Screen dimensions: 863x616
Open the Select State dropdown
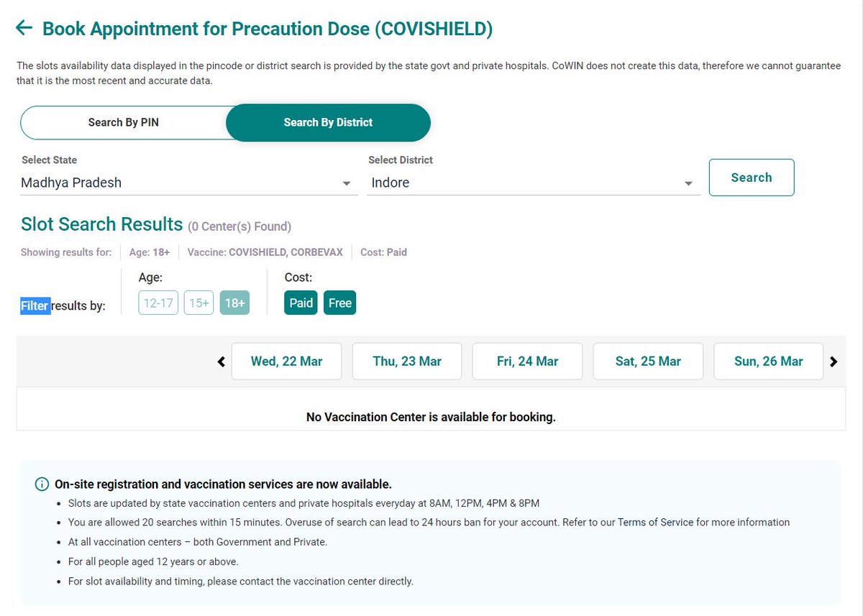[189, 183]
